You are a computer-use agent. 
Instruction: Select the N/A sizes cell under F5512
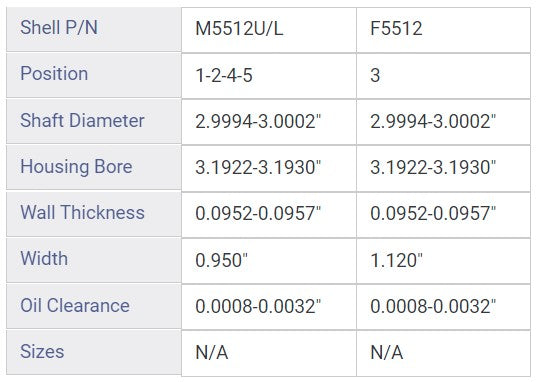point(444,353)
